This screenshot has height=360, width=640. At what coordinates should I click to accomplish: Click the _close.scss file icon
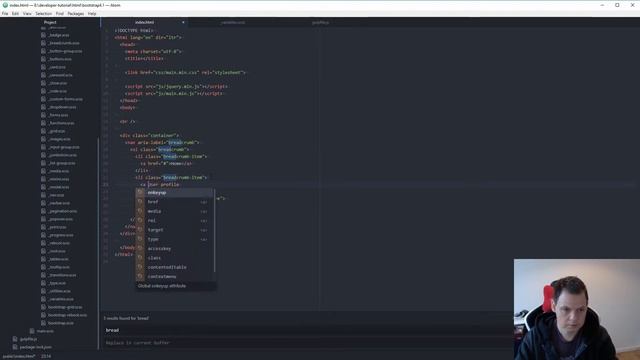pos(43,83)
